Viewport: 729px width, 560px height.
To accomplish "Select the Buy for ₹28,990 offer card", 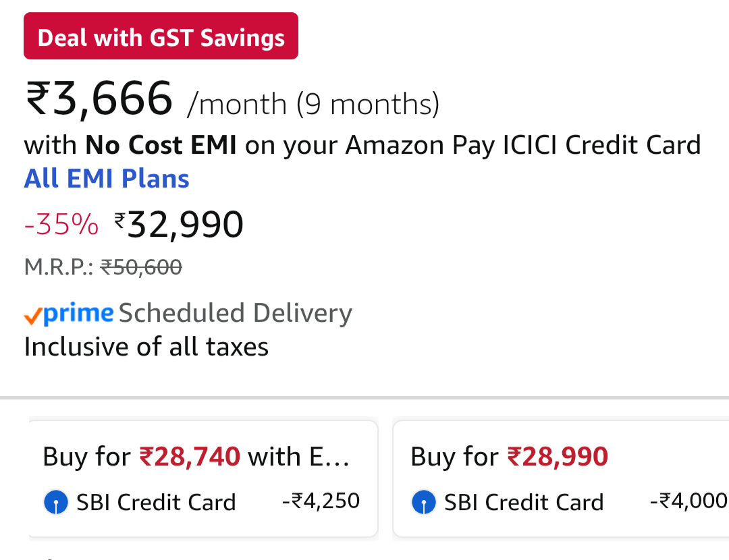I will pos(560,478).
